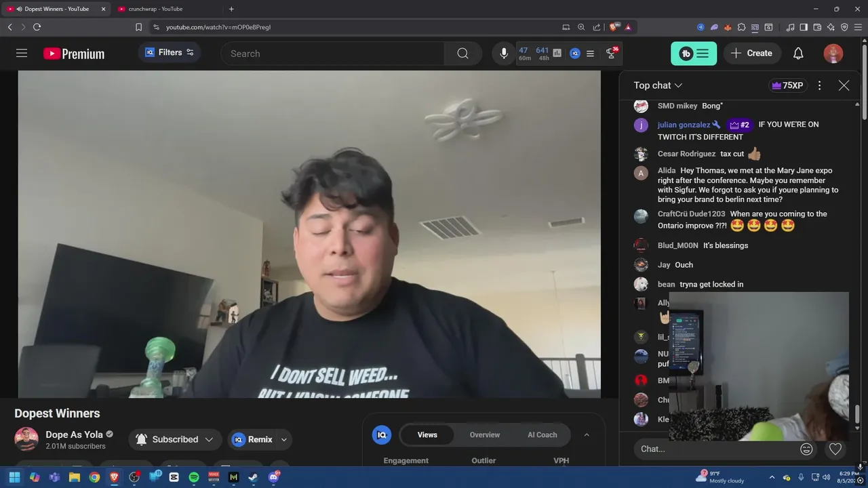Bookmark this page icon

[138, 27]
